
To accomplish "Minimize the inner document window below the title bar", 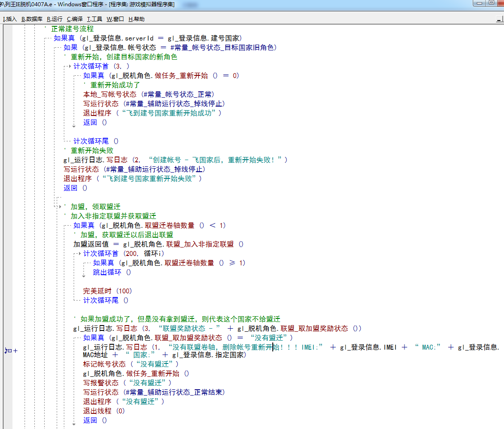I will pos(499,19).
